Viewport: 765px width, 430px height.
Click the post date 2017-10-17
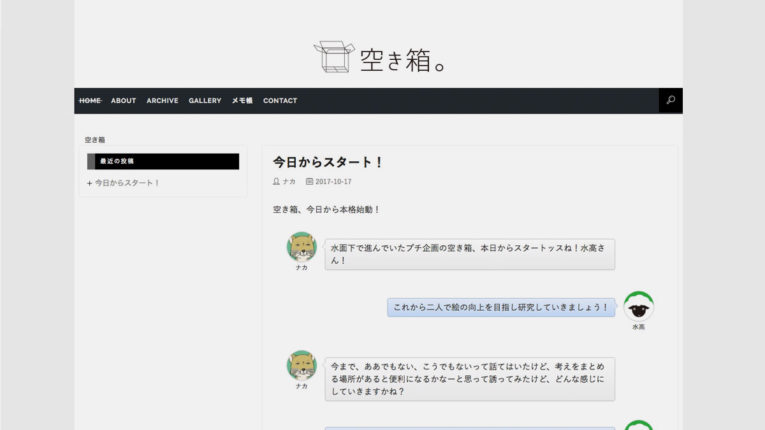point(333,182)
